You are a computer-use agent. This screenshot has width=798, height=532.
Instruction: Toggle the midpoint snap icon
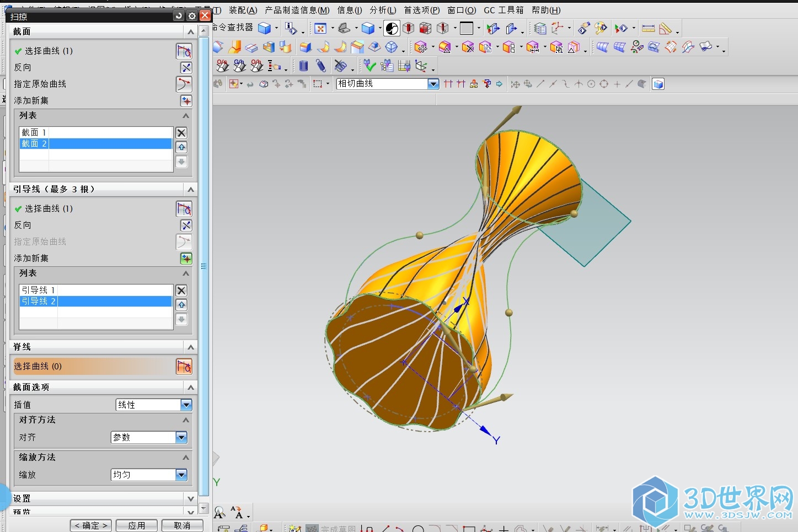[553, 84]
